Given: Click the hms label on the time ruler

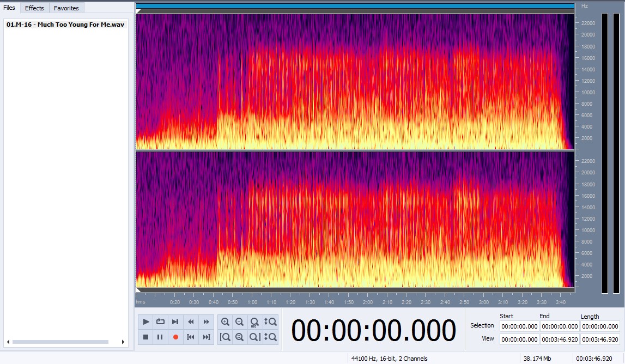Looking at the screenshot, I should [x=140, y=302].
